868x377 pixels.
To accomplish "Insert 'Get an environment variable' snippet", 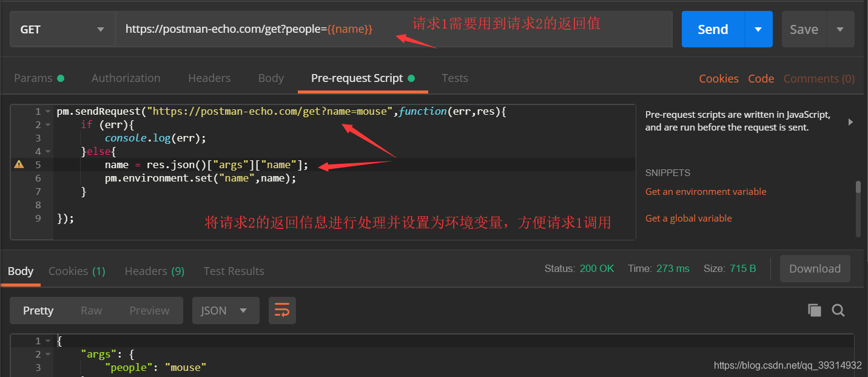I will click(x=705, y=191).
